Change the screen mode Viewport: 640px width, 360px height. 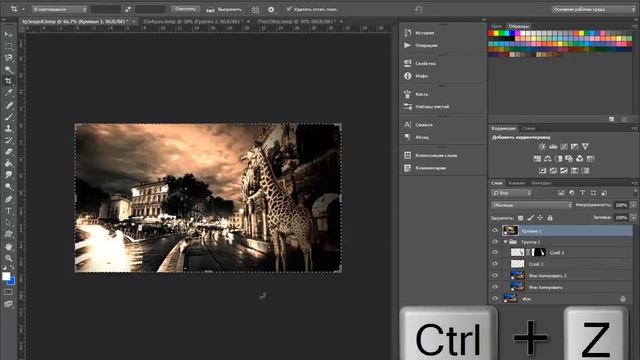pos(9,304)
